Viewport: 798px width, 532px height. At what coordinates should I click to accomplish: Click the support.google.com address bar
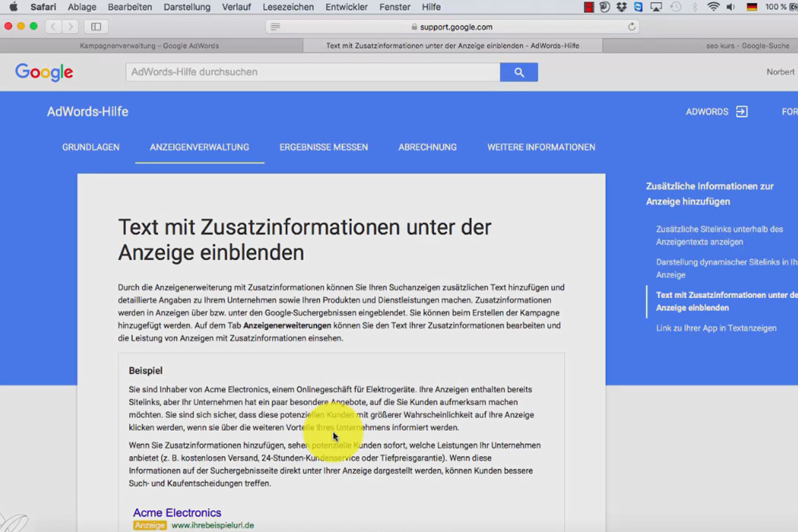click(x=452, y=27)
